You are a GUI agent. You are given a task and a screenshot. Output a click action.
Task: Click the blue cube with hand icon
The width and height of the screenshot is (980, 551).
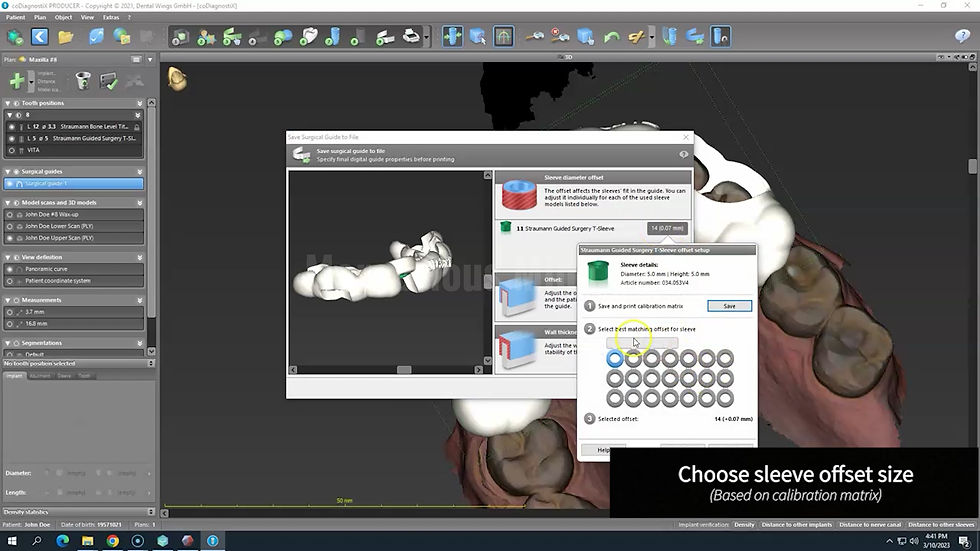tap(586, 36)
